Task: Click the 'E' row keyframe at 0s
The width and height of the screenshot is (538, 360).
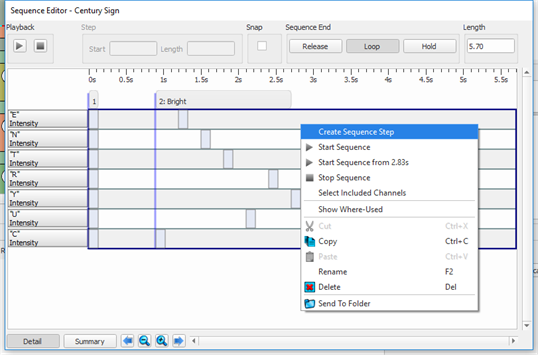Action: click(x=93, y=119)
